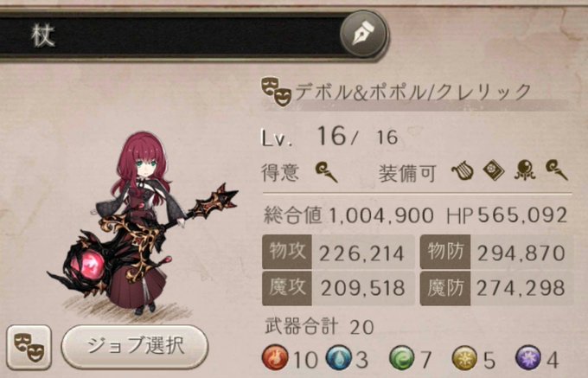
Task: Tap the pen edit icon beside 杖
Action: pyautogui.click(x=363, y=34)
